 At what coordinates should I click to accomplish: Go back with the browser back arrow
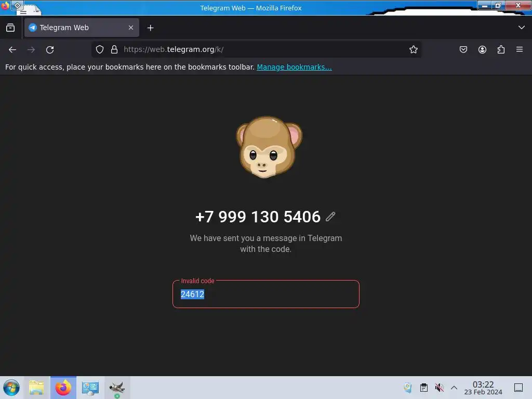[12, 49]
